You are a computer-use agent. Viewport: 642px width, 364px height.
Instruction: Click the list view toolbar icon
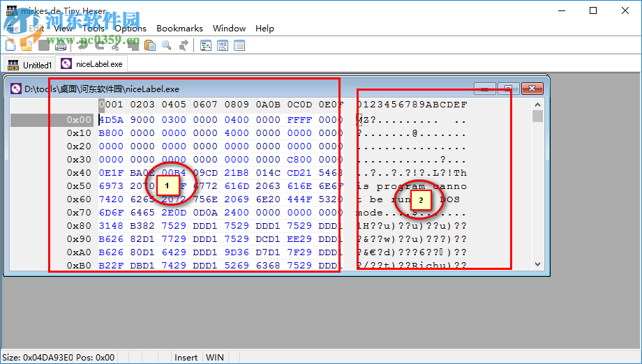(x=239, y=45)
